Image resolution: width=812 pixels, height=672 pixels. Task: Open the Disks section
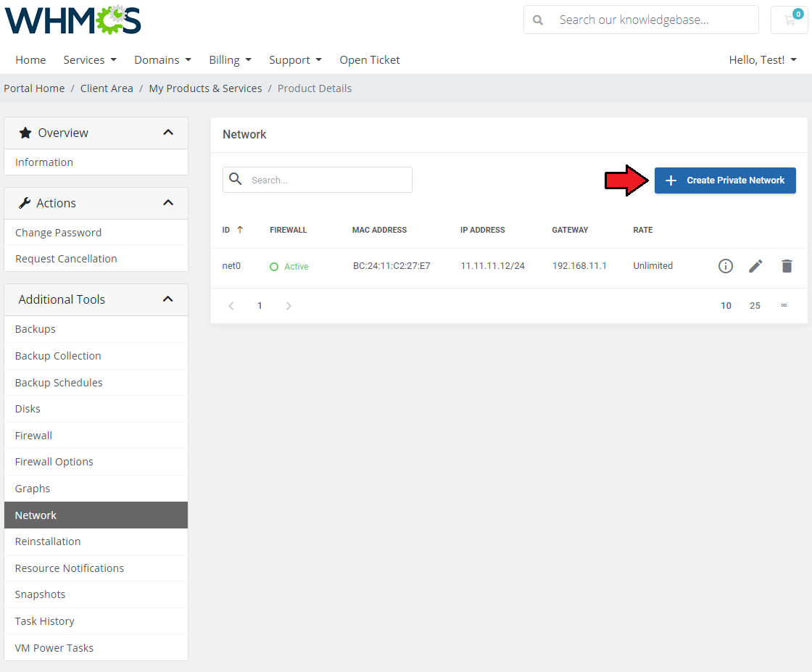pos(96,409)
